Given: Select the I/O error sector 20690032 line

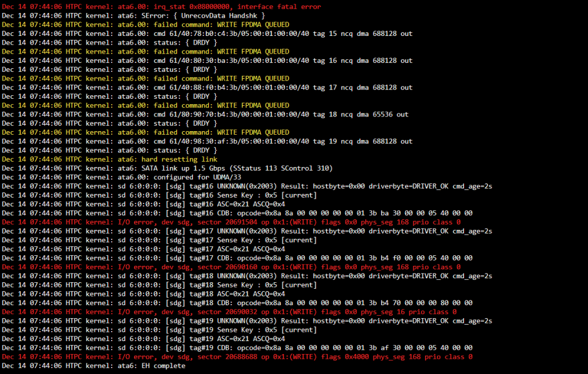Looking at the screenshot, I should tap(229, 312).
